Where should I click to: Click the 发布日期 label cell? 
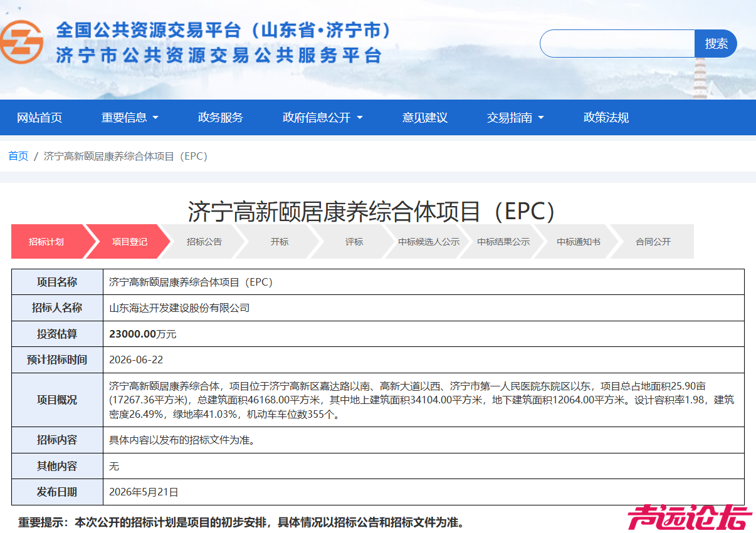(57, 492)
